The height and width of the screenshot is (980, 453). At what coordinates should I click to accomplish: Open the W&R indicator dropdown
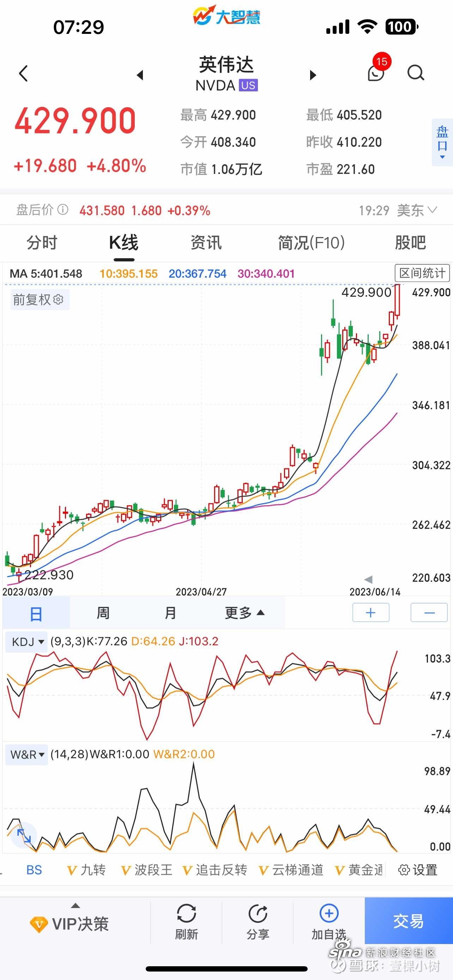pyautogui.click(x=26, y=754)
